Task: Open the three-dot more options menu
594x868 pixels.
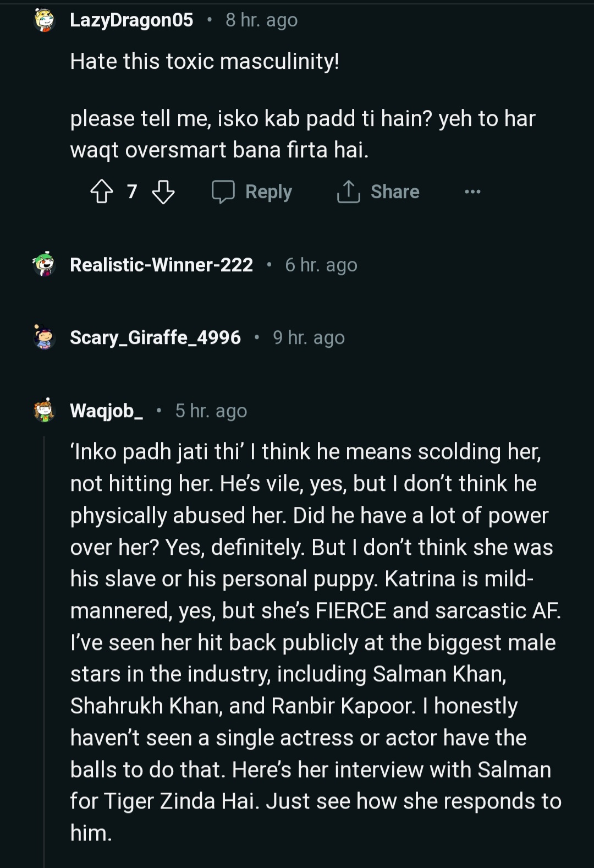Action: tap(472, 192)
